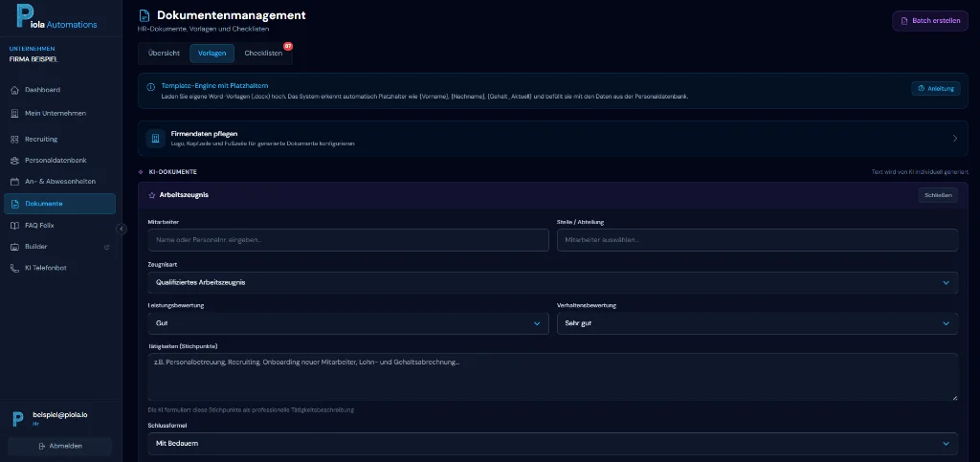Open the Firmendaten pflegen row
The width and height of the screenshot is (980, 462).
(x=552, y=139)
